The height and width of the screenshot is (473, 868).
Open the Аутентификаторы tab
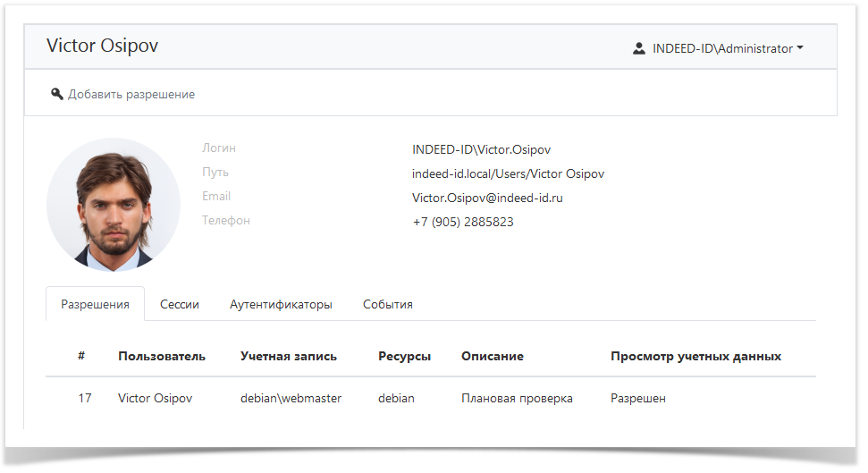[x=281, y=304]
